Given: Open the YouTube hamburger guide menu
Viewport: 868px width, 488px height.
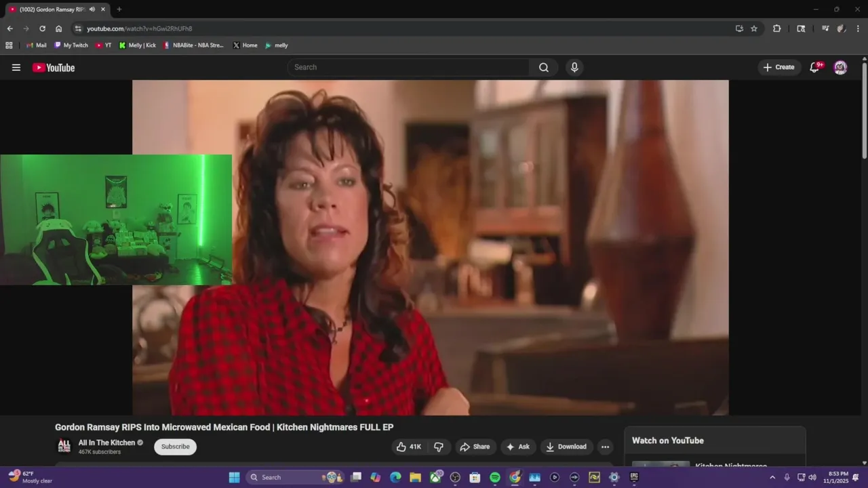Looking at the screenshot, I should 16,67.
